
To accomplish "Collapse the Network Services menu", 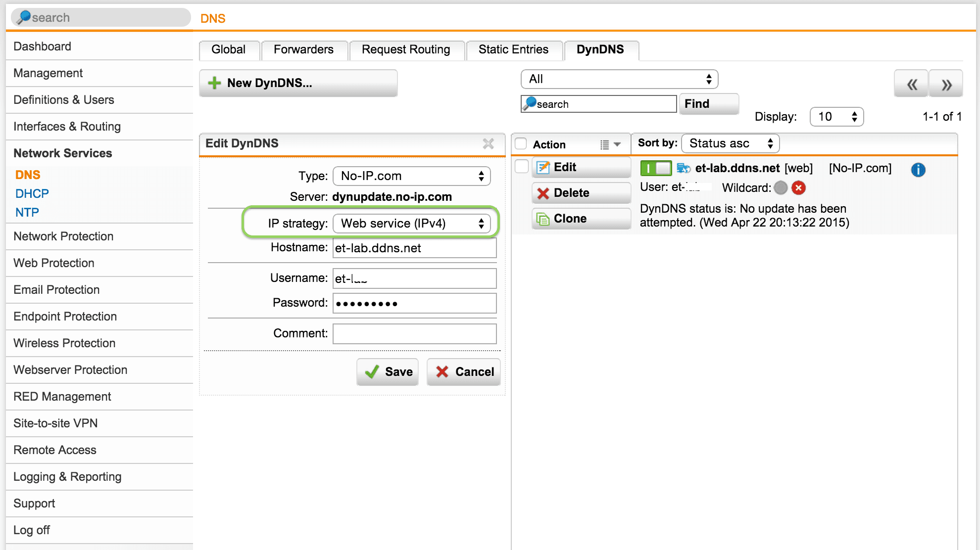I will tap(99, 153).
